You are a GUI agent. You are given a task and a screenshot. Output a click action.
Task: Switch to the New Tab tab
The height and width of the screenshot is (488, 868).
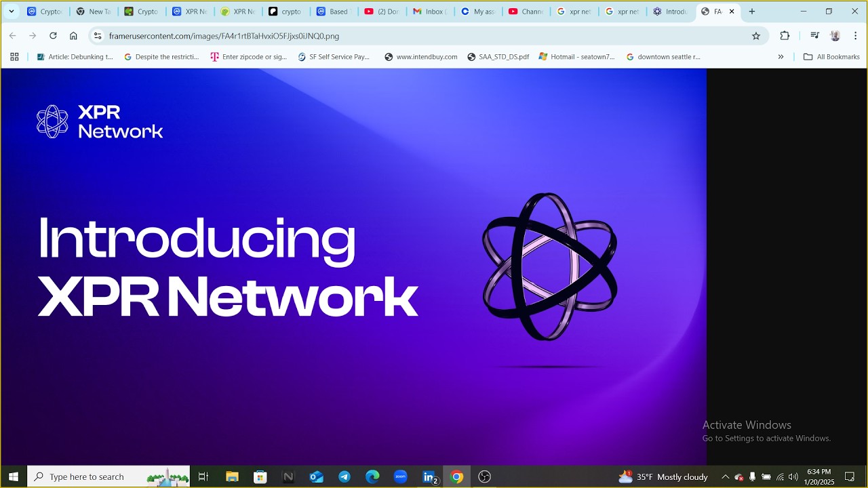(93, 12)
